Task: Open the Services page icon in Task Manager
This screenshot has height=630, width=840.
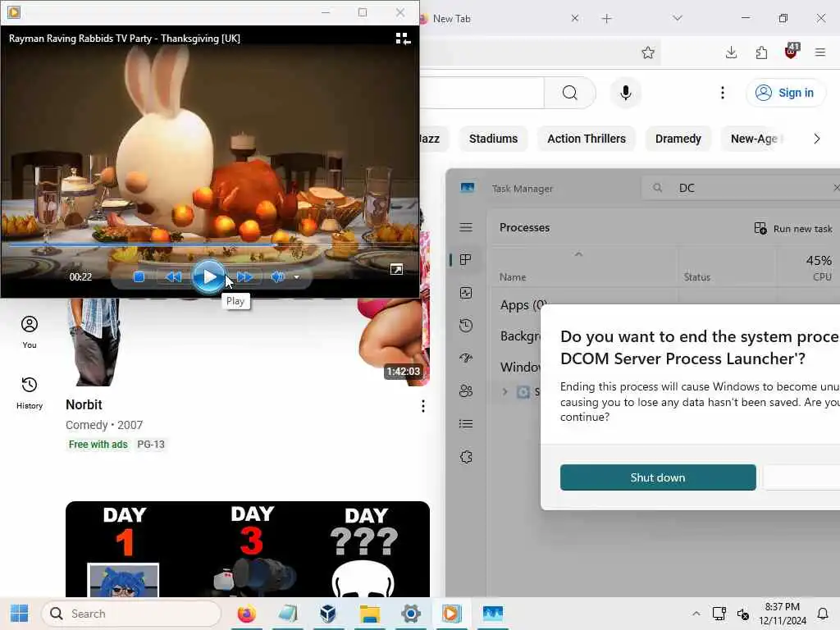Action: click(x=466, y=457)
